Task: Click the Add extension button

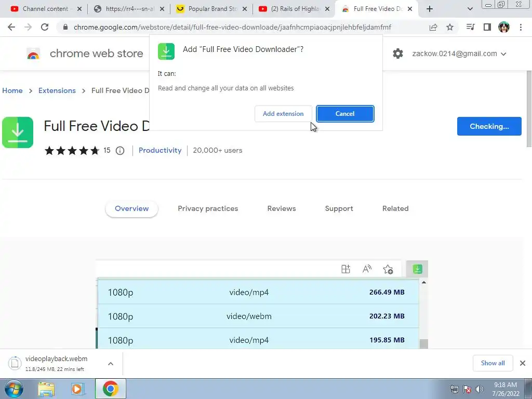Action: point(283,114)
